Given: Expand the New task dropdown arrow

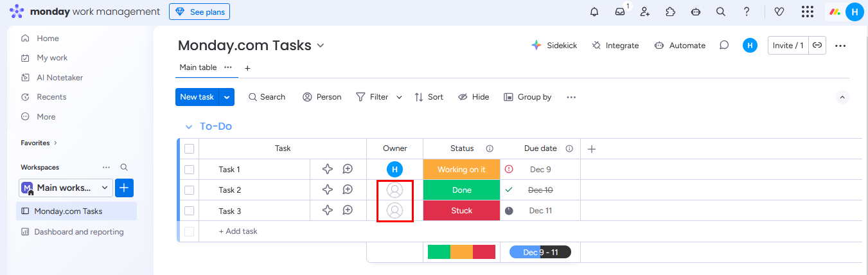Looking at the screenshot, I should (x=227, y=97).
